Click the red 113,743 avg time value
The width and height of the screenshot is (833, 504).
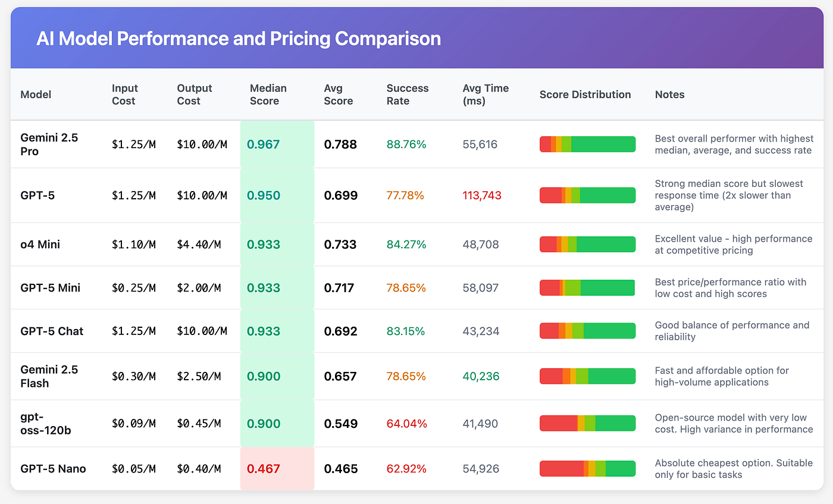click(x=482, y=195)
